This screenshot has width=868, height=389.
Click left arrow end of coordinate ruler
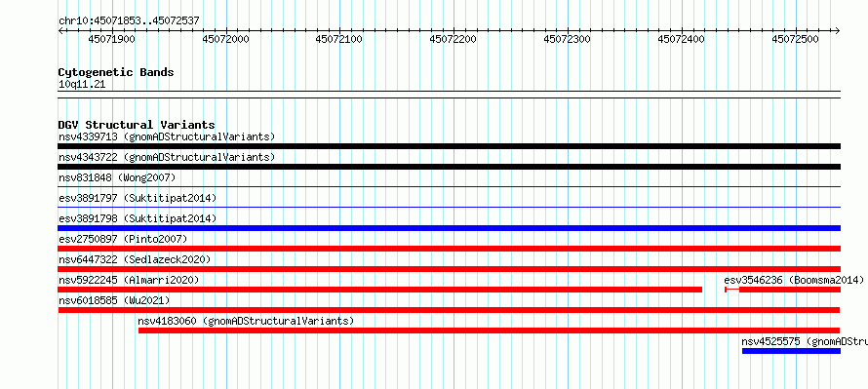click(60, 30)
